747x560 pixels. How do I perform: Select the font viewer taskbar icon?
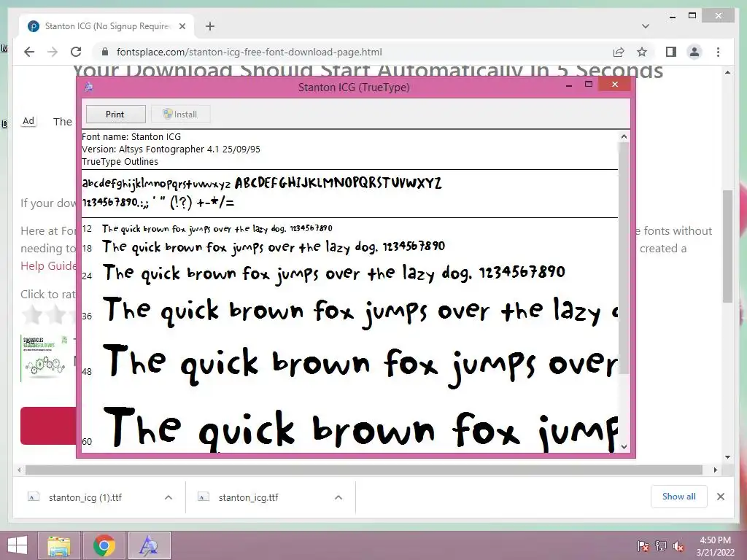coord(149,545)
